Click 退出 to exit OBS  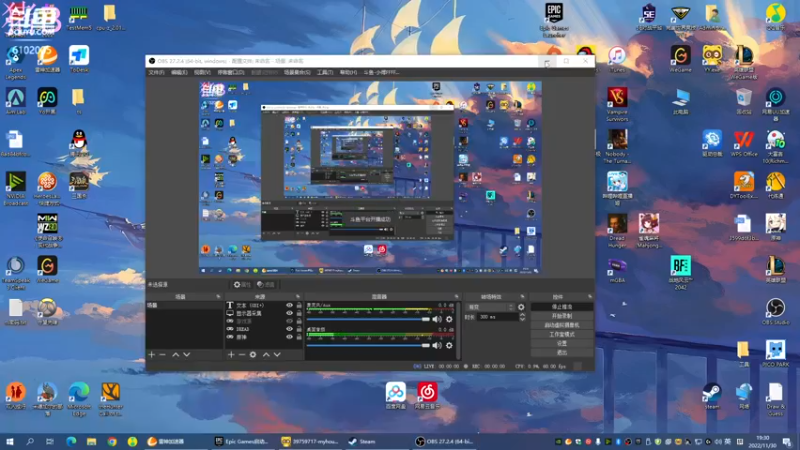[x=562, y=353]
